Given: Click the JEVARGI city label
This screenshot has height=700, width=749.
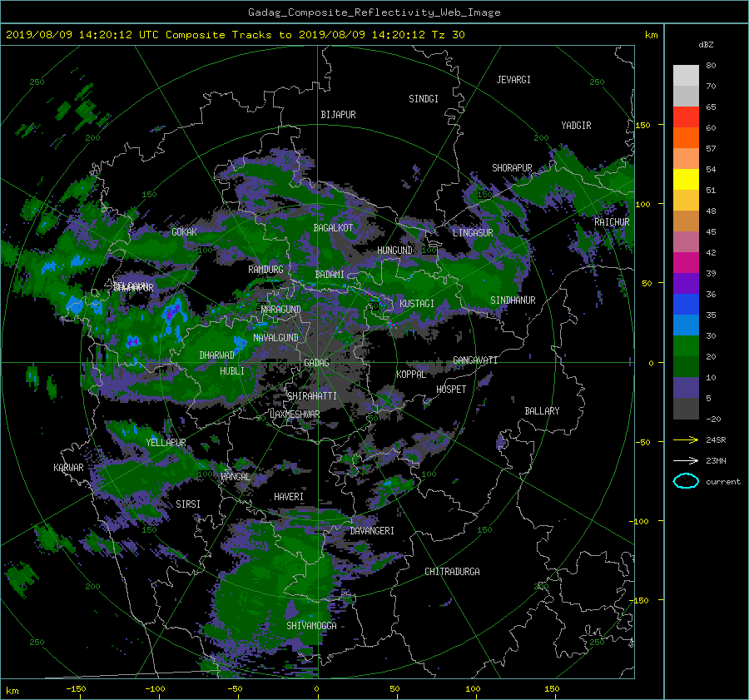Looking at the screenshot, I should tap(513, 80).
